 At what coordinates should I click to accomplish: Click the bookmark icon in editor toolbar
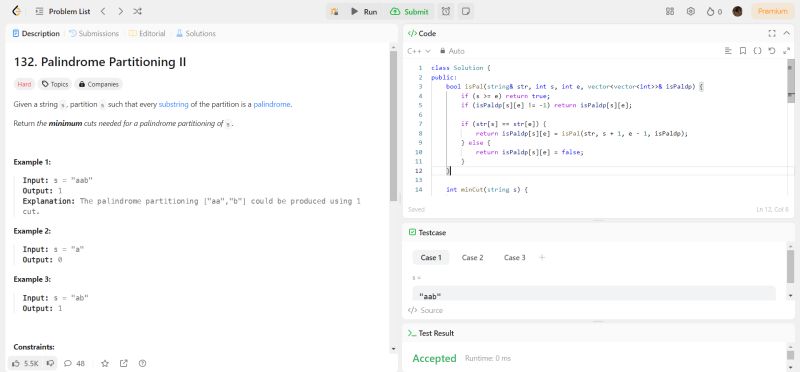pyautogui.click(x=743, y=51)
